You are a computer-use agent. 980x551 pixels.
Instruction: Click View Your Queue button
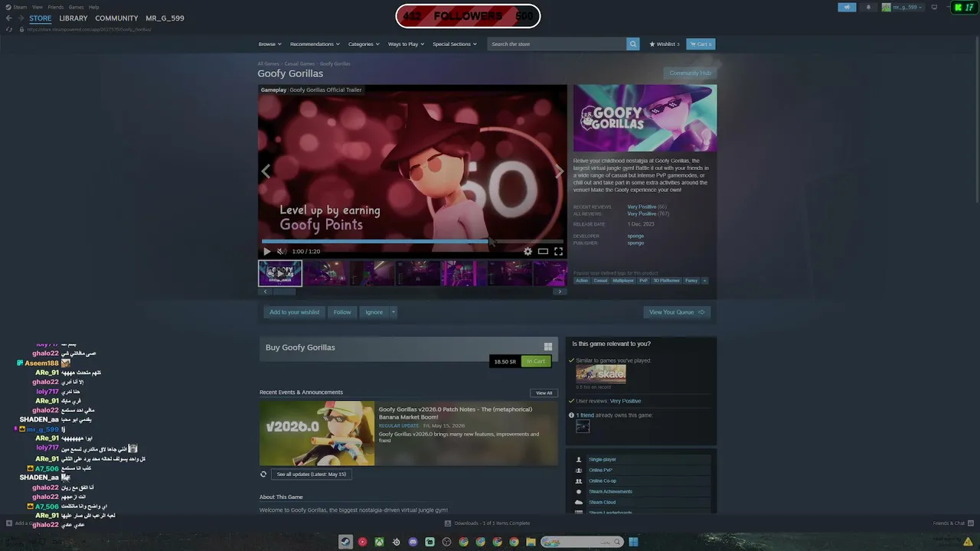(x=677, y=312)
